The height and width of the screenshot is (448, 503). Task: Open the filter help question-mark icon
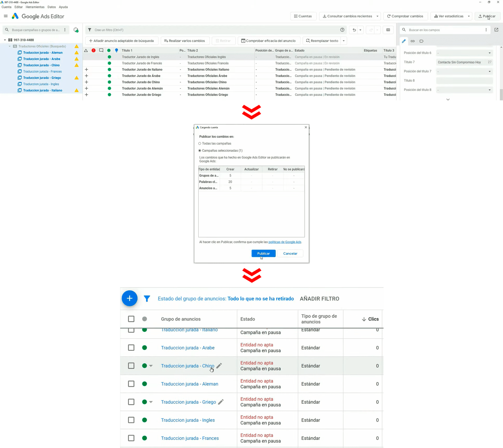(x=342, y=30)
